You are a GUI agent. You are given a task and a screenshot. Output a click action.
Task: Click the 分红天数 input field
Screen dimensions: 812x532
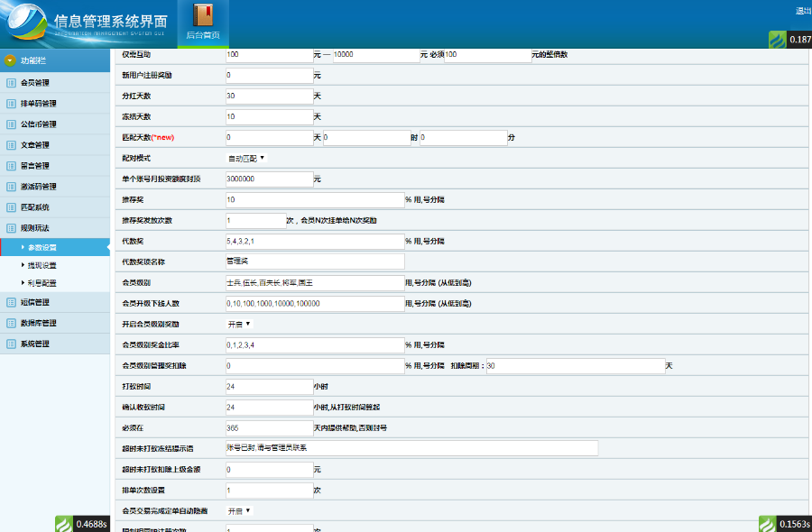pos(268,96)
